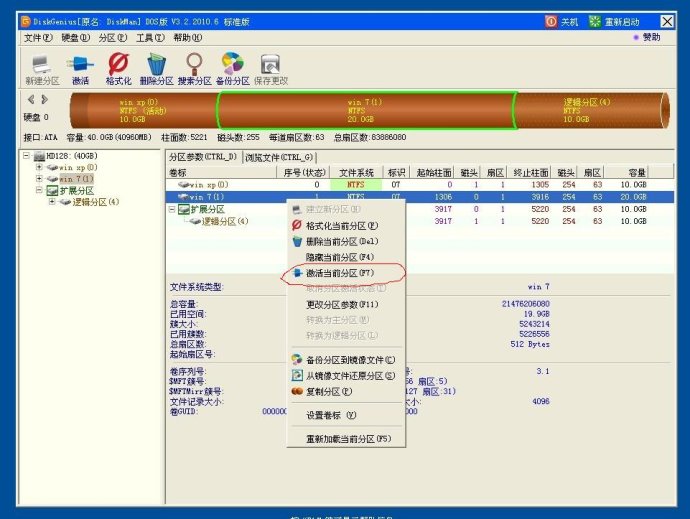Choose 从镜像文件还原分区 in context menu
Image resolution: width=690 pixels, height=519 pixels.
pos(346,376)
